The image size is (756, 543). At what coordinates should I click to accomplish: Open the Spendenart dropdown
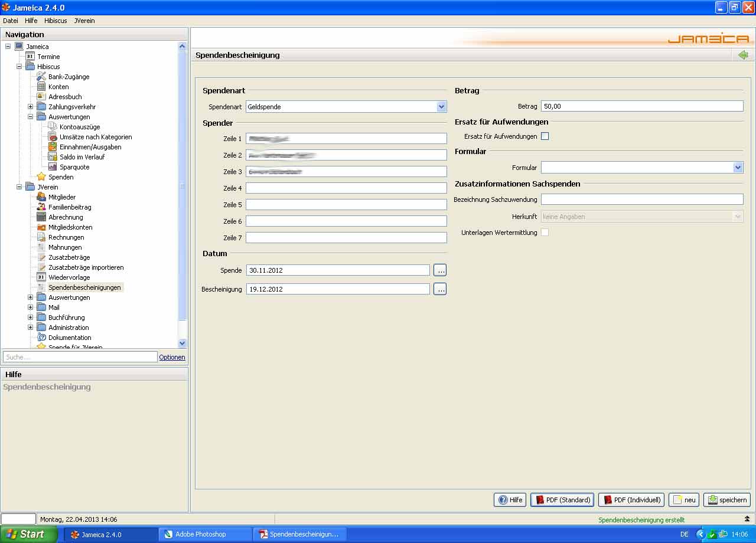[x=441, y=107]
